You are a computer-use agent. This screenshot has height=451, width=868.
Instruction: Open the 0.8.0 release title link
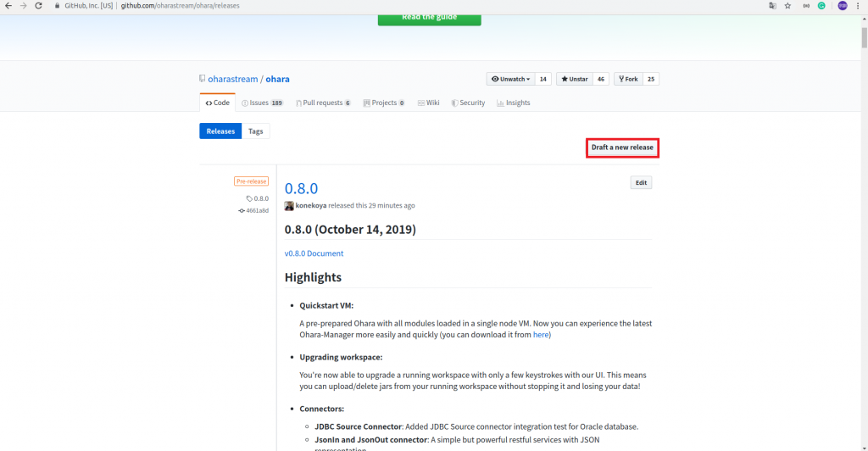pyautogui.click(x=301, y=188)
